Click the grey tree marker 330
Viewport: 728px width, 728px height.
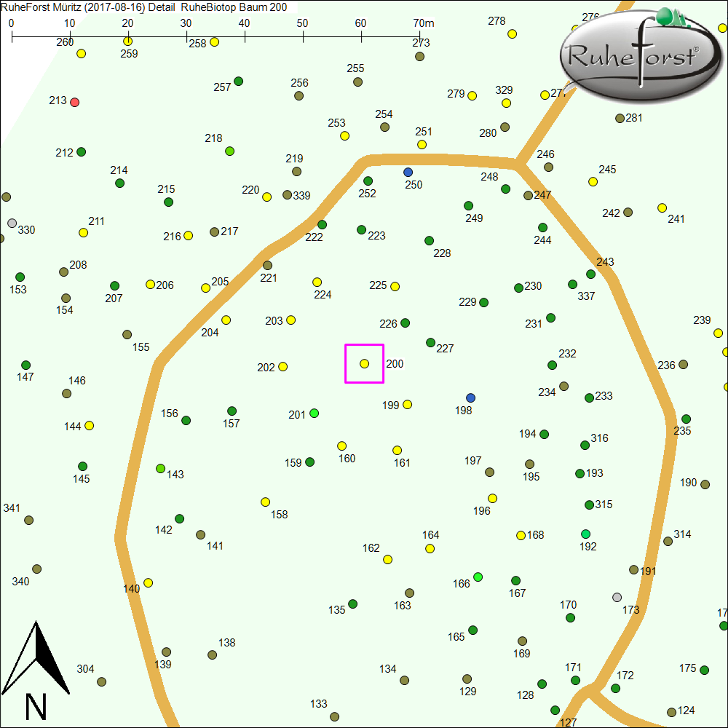(x=12, y=223)
